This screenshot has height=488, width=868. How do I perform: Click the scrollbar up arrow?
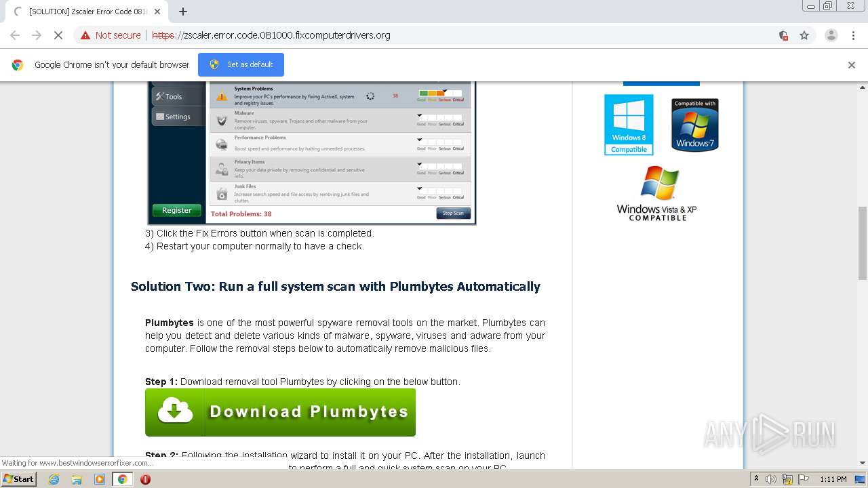[x=863, y=87]
